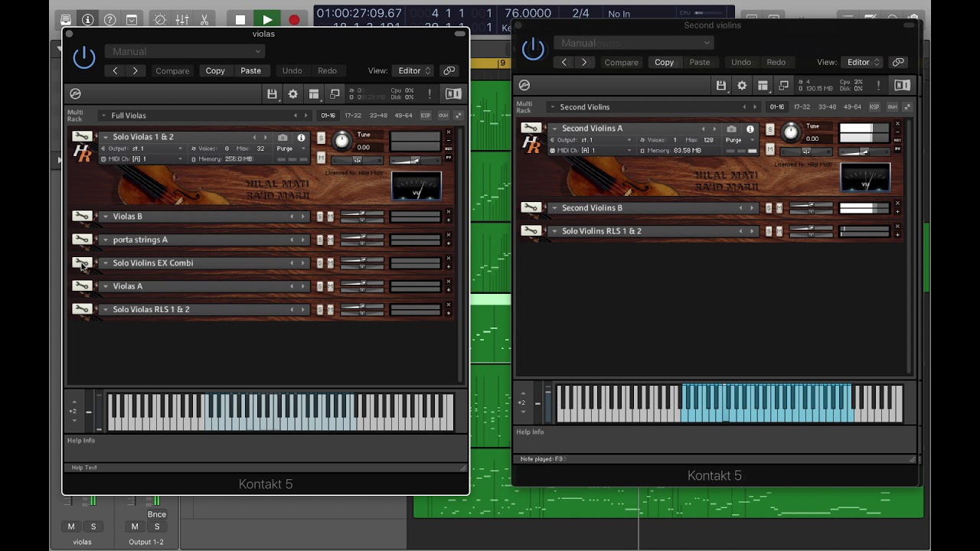Image resolution: width=980 pixels, height=551 pixels.
Task: Solo the Second Violins A instrument
Action: pos(769,129)
